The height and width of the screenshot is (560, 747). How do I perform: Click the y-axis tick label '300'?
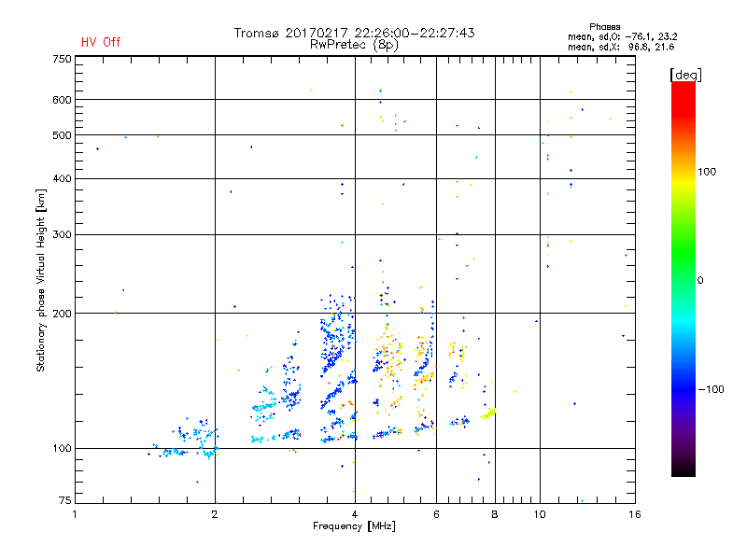coord(62,235)
